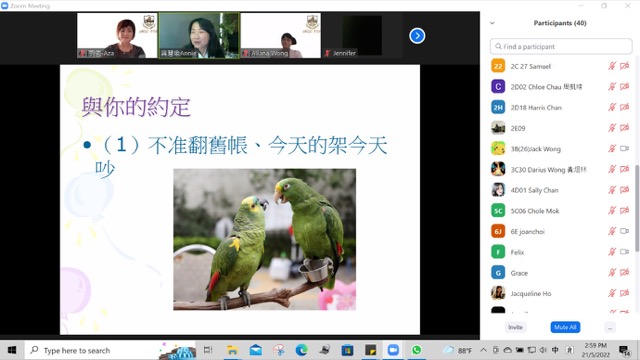
Task: Click muted mic icon for Felix
Action: 612,252
